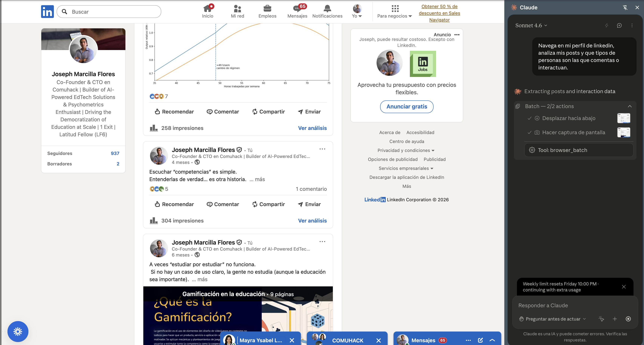Recomendar the 258 impresiones post
The image size is (644, 345).
click(x=174, y=112)
